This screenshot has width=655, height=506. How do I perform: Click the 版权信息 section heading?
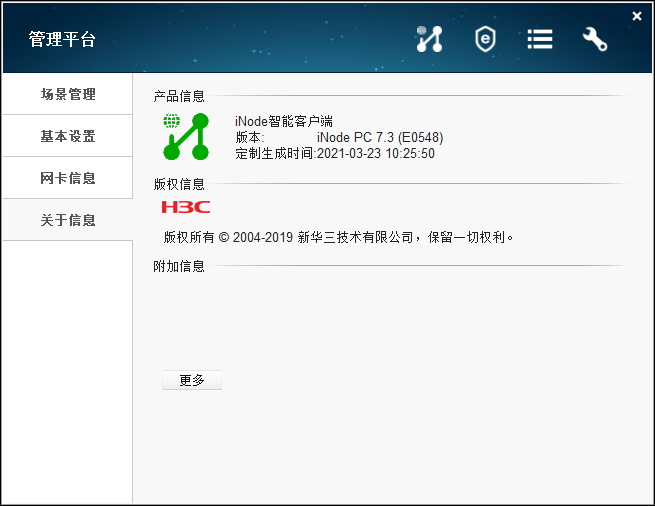(x=179, y=184)
